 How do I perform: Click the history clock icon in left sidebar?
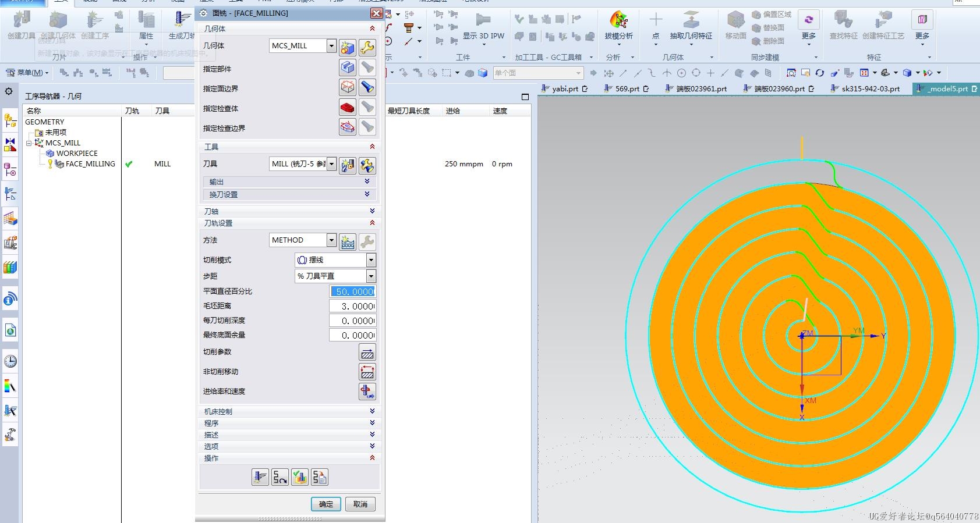(10, 361)
